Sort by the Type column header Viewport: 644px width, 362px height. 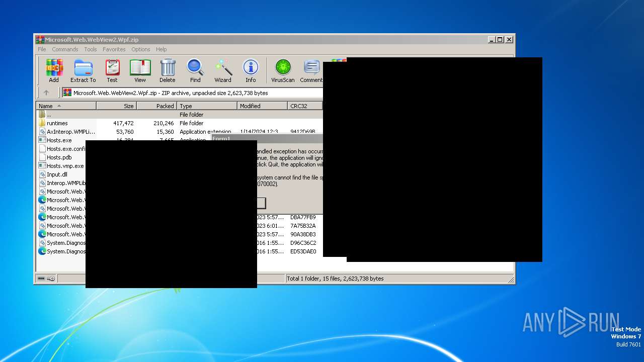click(207, 106)
